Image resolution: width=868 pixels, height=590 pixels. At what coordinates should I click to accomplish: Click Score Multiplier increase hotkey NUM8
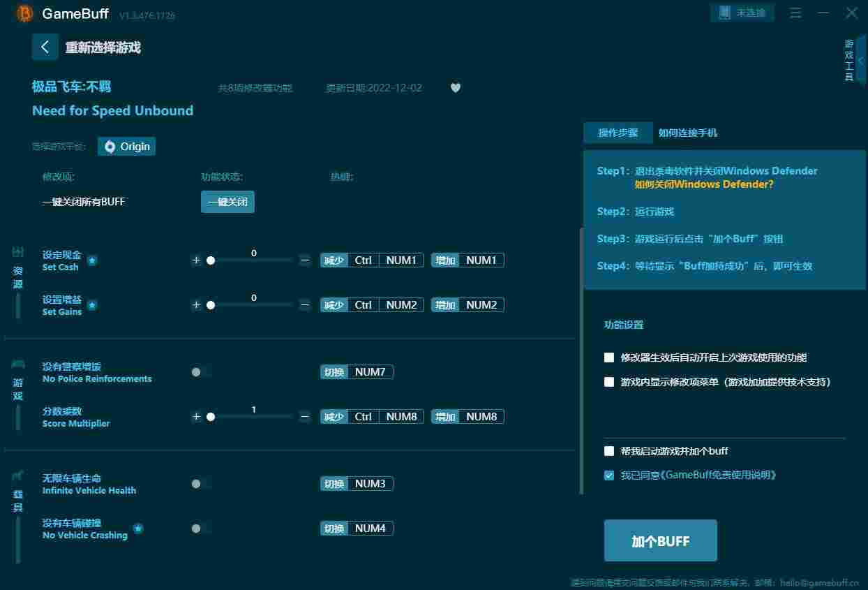click(467, 417)
